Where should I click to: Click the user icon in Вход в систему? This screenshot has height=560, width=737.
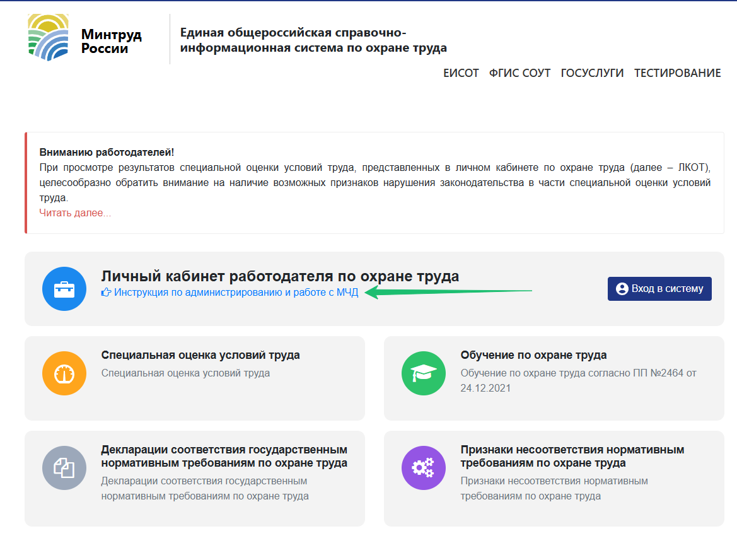pyautogui.click(x=622, y=289)
